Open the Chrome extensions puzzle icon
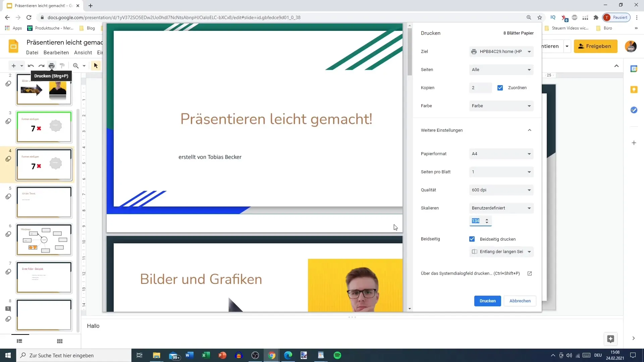The height and width of the screenshot is (362, 644). 596,17
